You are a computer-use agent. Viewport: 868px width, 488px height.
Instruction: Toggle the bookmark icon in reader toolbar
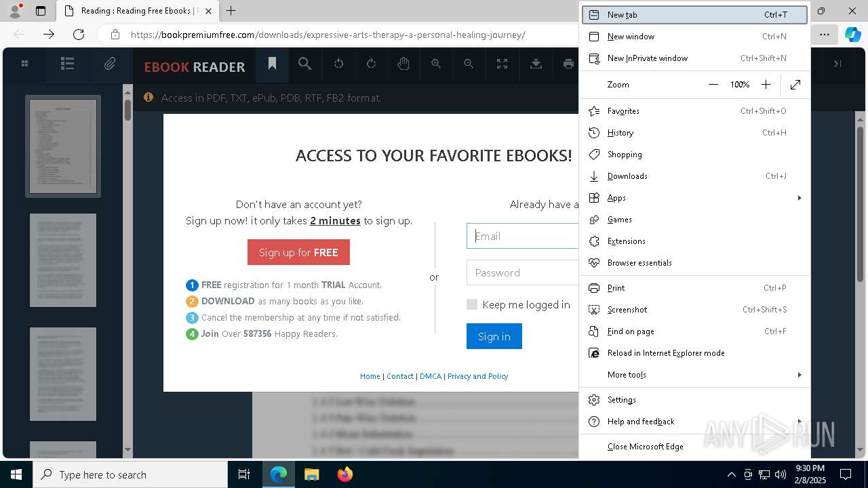tap(272, 64)
